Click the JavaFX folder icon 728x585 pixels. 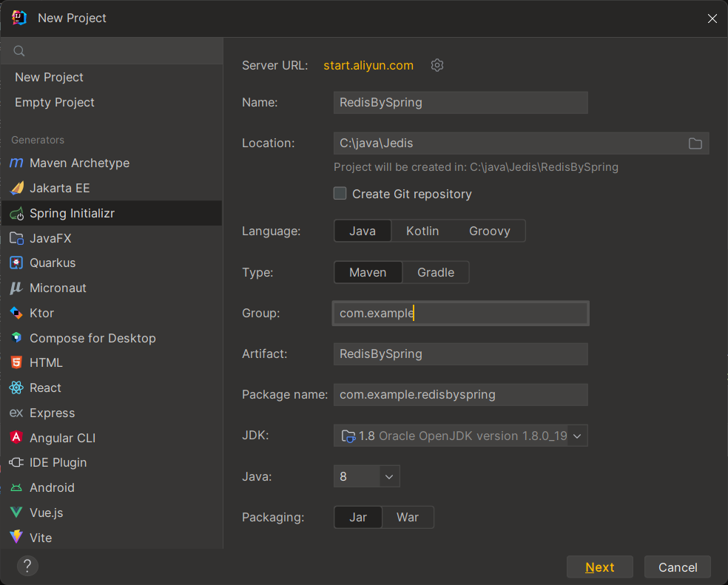coord(17,238)
